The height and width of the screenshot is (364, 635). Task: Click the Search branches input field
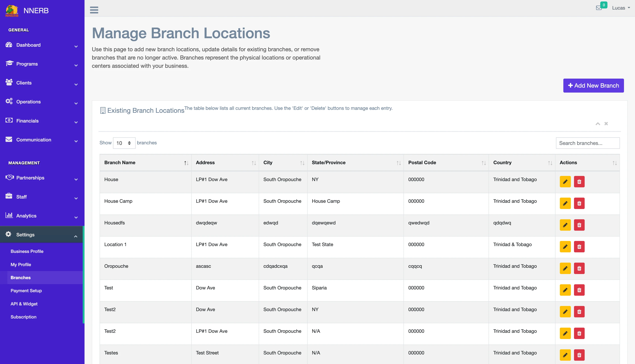587,143
